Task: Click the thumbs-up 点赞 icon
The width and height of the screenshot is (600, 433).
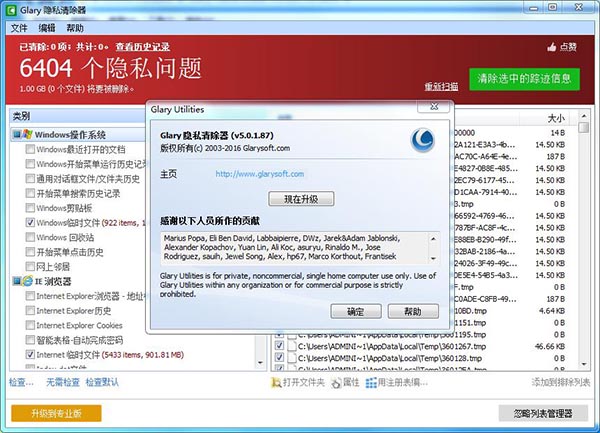Action: [x=551, y=47]
